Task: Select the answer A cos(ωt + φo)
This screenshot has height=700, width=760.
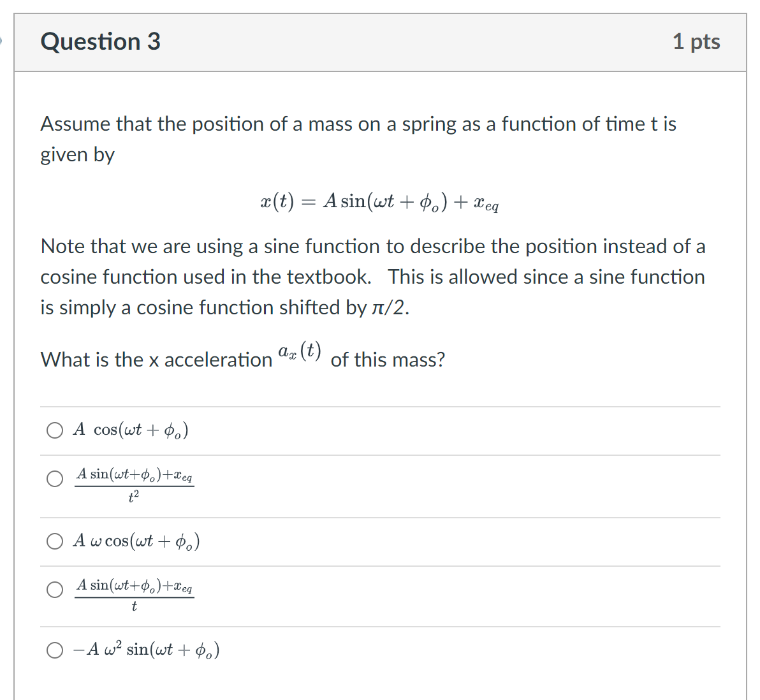Action: click(x=55, y=430)
